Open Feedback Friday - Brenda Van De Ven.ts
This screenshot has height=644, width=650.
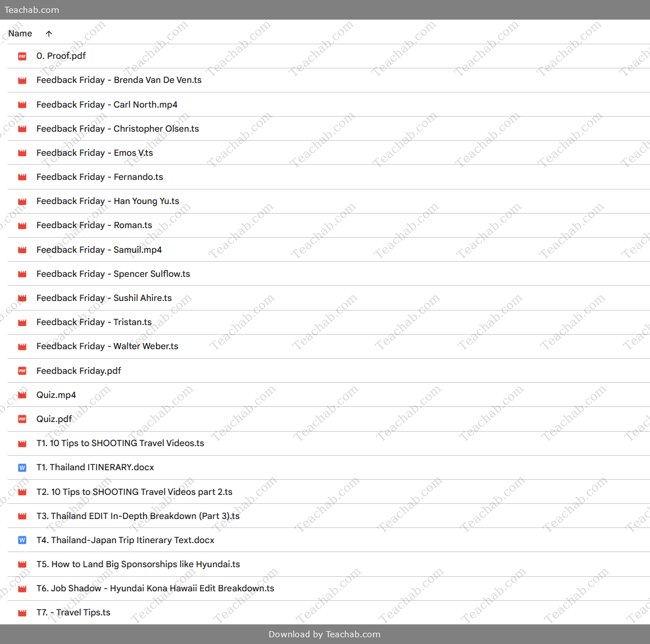tap(119, 80)
